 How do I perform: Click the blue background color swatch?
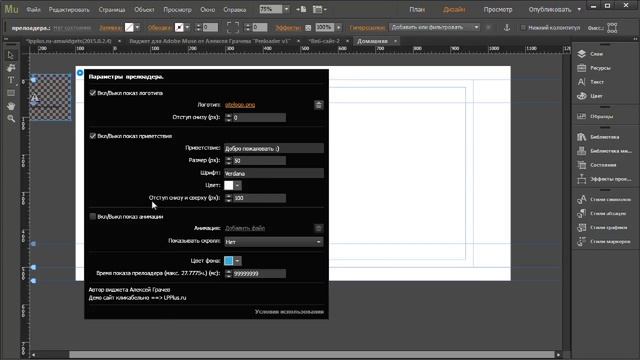[229, 260]
